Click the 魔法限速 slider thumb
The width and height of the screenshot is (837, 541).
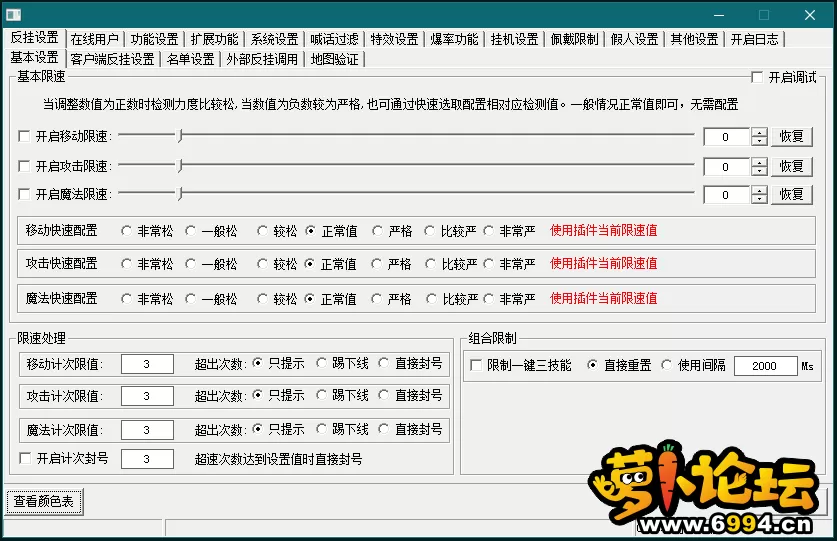pos(180,193)
